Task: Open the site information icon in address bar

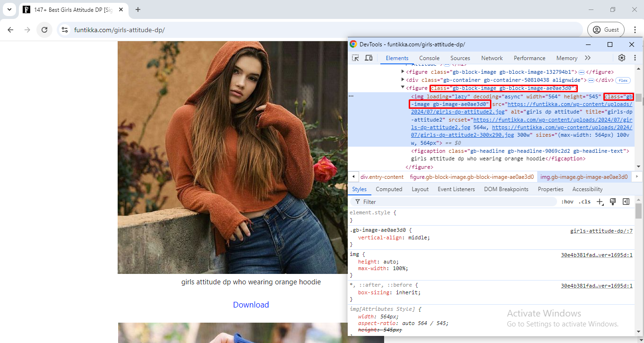Action: click(65, 29)
